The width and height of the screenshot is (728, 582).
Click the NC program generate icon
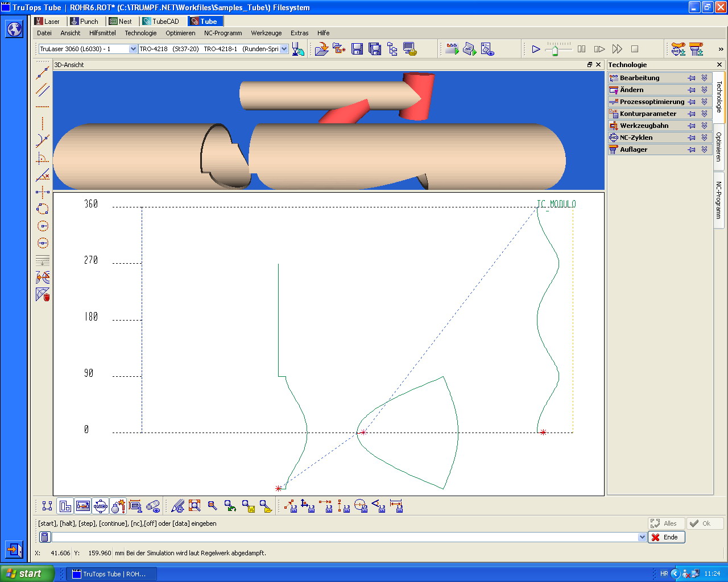[470, 49]
